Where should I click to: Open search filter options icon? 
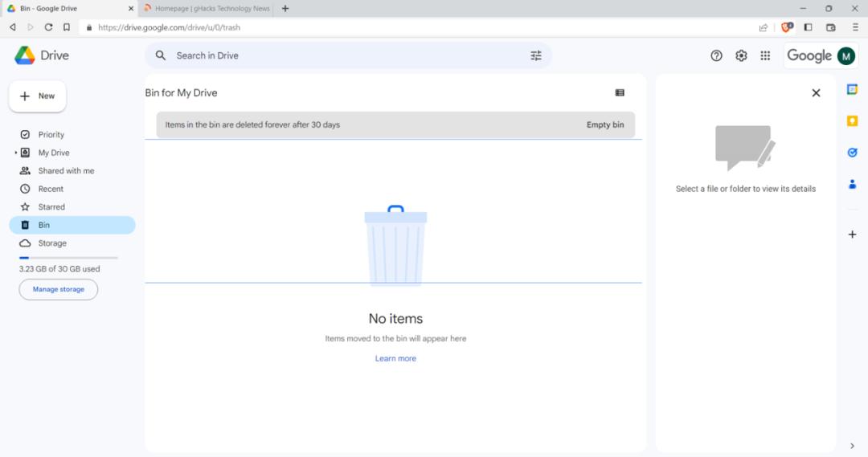(x=536, y=55)
